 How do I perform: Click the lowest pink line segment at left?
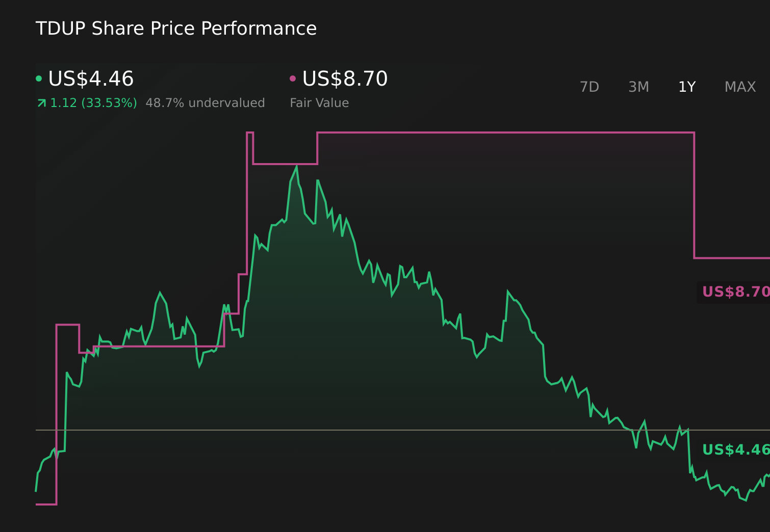pyautogui.click(x=46, y=504)
